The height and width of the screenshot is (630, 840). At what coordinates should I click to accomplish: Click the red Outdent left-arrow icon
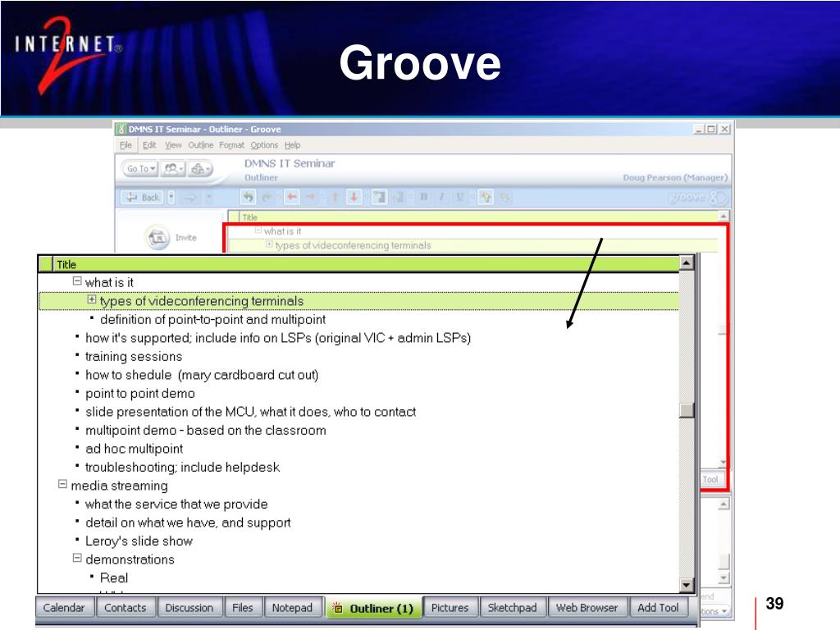(x=291, y=197)
